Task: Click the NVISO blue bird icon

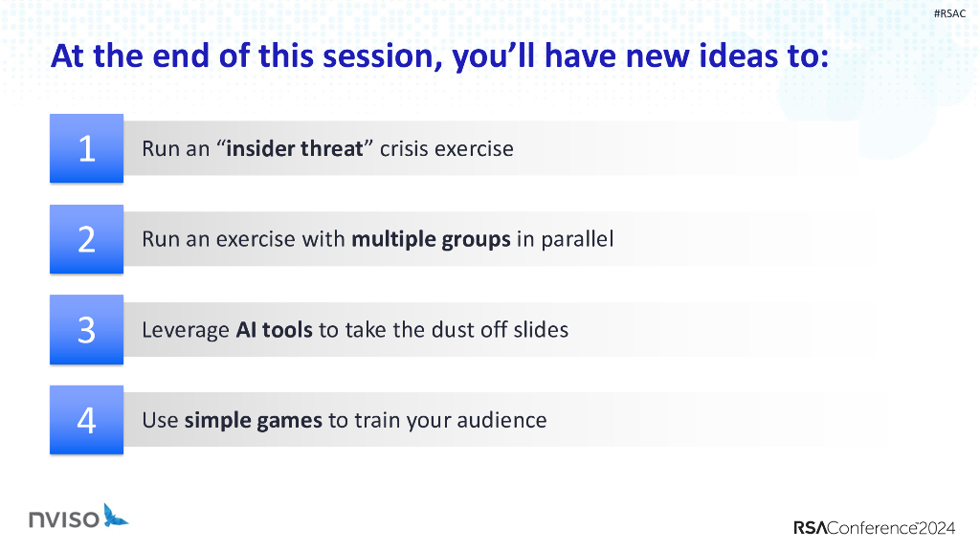Action: (116, 515)
